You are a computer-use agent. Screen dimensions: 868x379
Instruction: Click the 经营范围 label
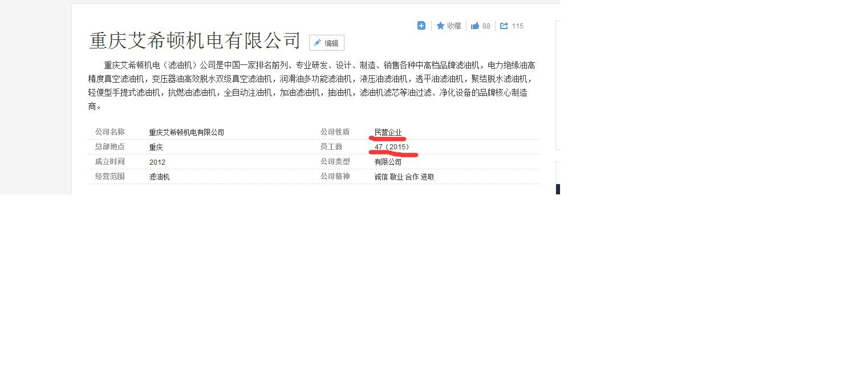[x=109, y=176]
